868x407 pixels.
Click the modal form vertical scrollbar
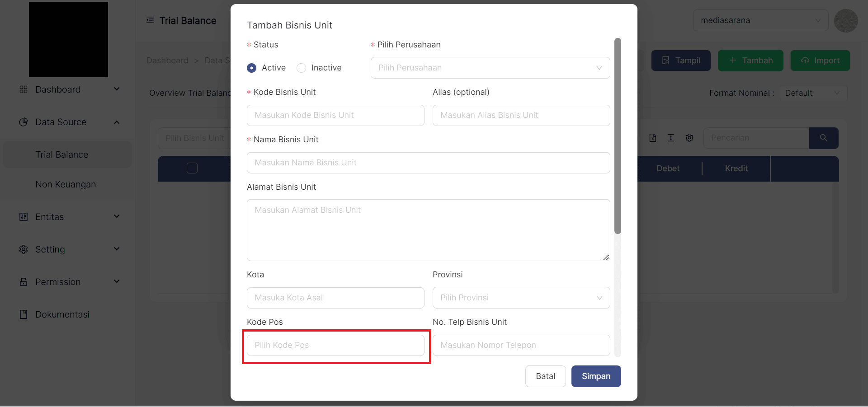tap(618, 136)
